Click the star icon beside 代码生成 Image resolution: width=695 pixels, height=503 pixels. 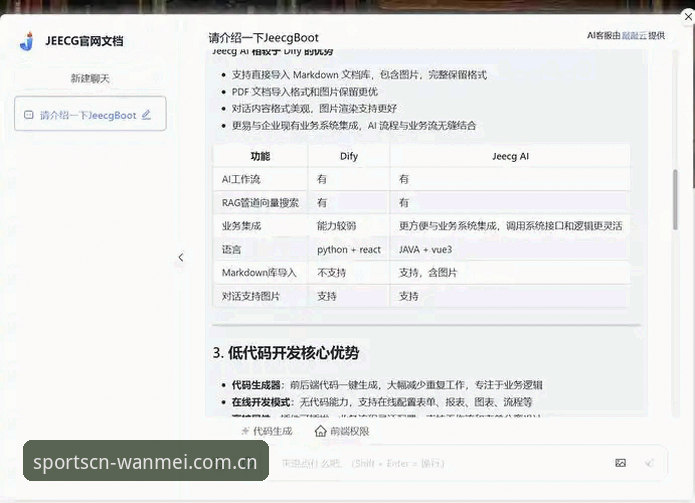click(245, 431)
